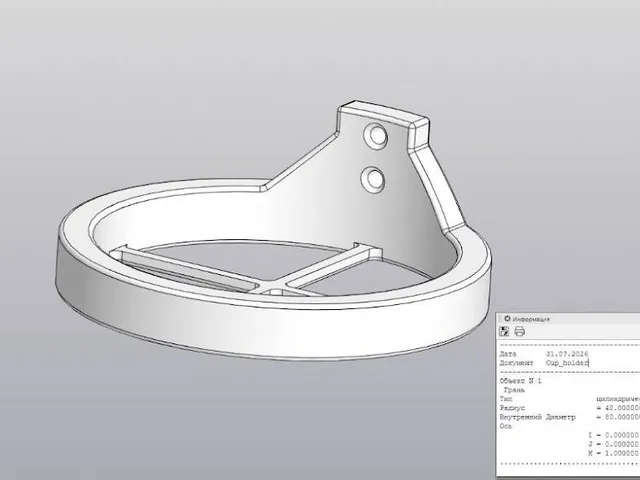Click the axis line 'J = 0.000000'
Image resolution: width=640 pixels, height=480 pixels.
614,444
